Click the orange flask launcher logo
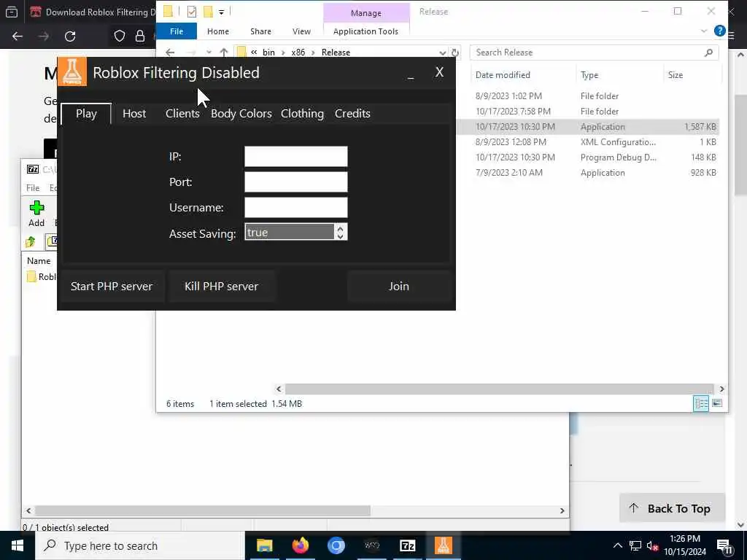The image size is (747, 560). [x=72, y=72]
